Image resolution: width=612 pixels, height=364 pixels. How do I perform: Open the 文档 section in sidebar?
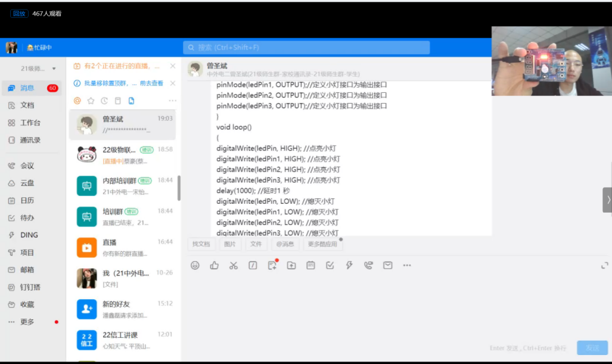coord(27,105)
